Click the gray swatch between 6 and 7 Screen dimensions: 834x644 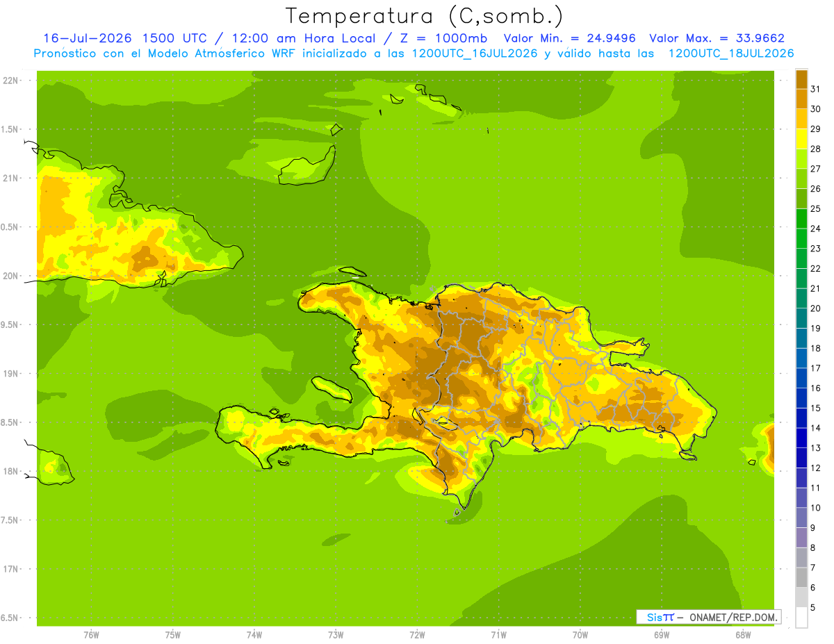(801, 577)
